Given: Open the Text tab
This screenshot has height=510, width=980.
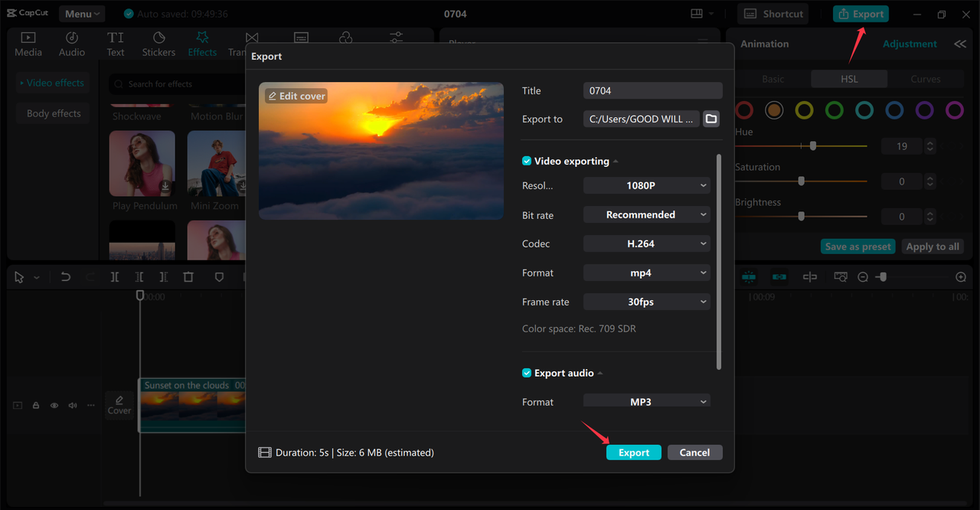Looking at the screenshot, I should [x=116, y=44].
